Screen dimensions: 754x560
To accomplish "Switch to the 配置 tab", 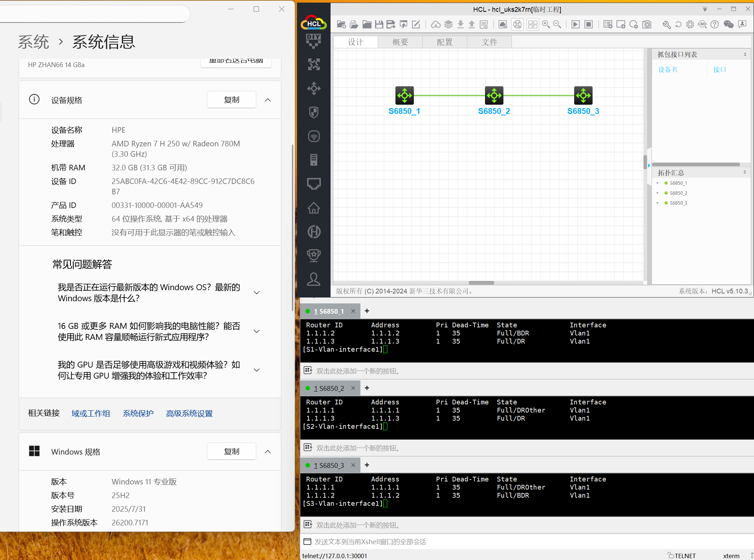I will [x=444, y=42].
